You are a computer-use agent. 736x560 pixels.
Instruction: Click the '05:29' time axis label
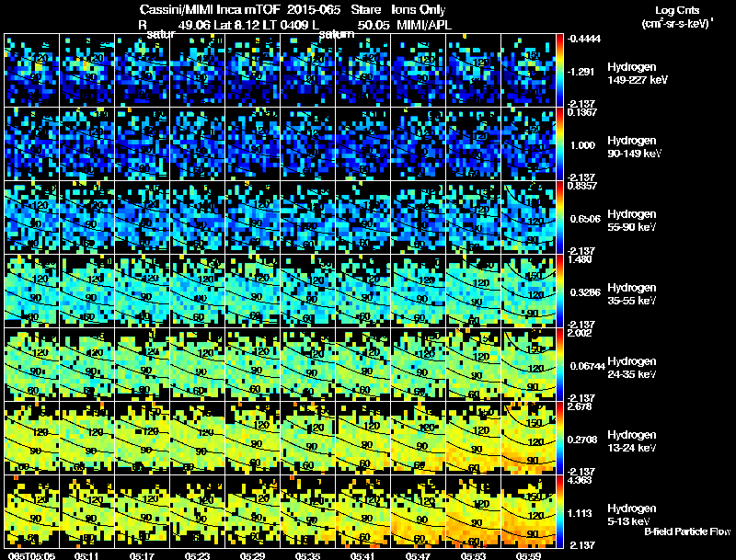(252, 556)
